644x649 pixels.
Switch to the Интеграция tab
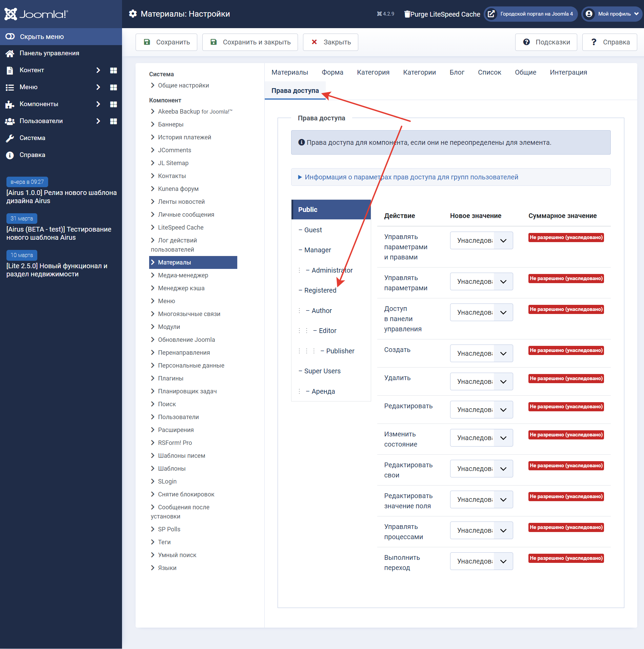click(568, 72)
